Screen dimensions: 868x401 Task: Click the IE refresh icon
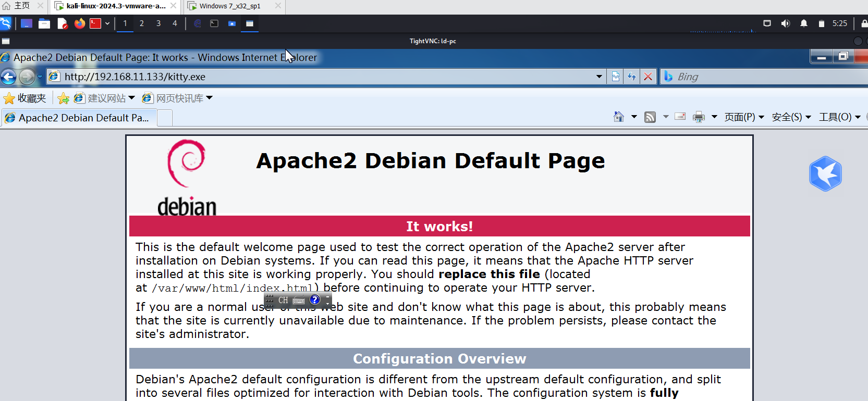(x=632, y=77)
